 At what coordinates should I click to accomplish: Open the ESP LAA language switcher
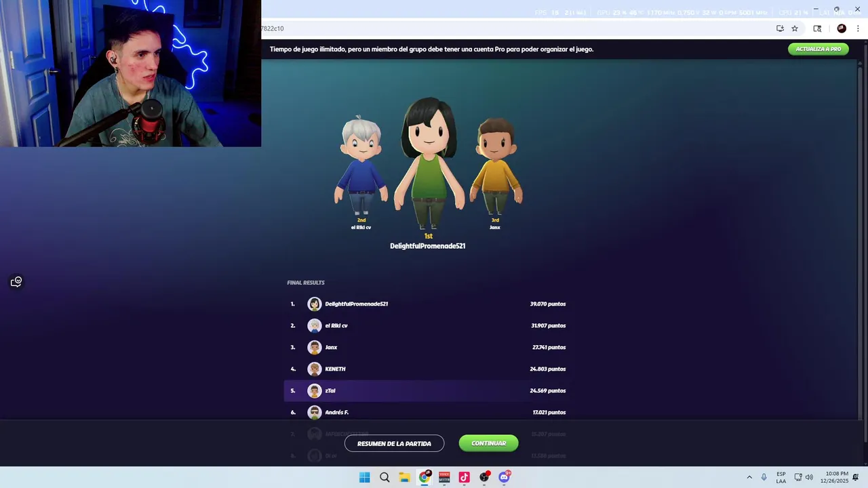tap(781, 477)
